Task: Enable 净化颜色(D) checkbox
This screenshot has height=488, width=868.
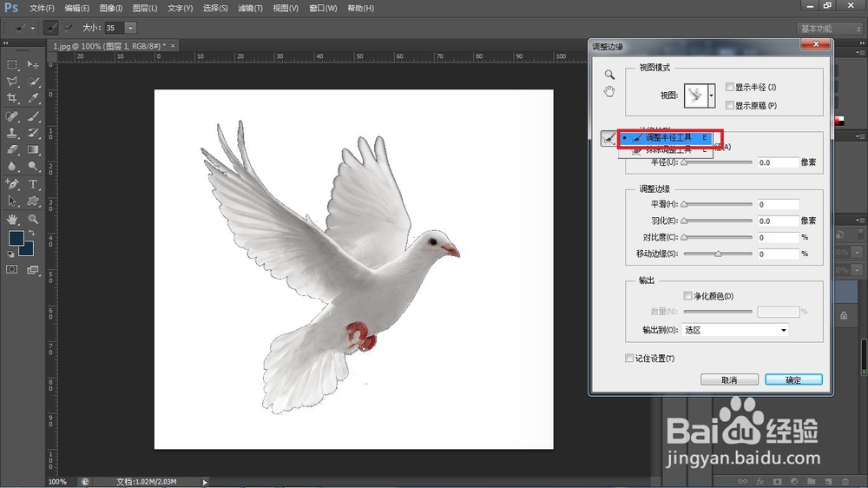Action: (687, 296)
